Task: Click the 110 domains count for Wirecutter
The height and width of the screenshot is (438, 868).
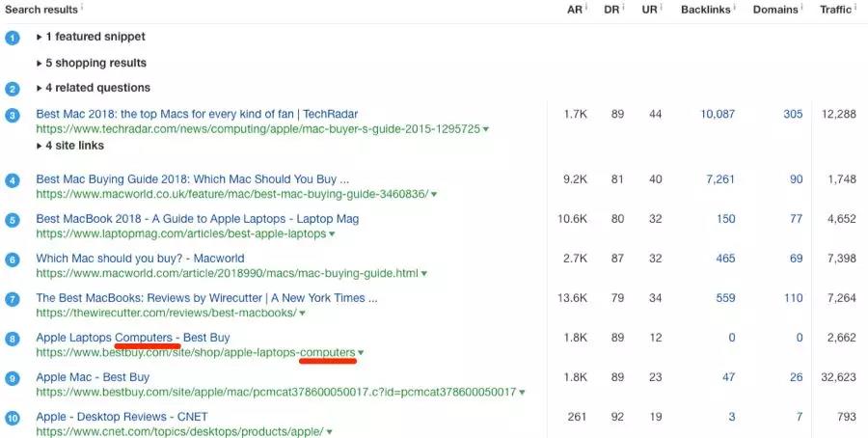Action: 793,298
